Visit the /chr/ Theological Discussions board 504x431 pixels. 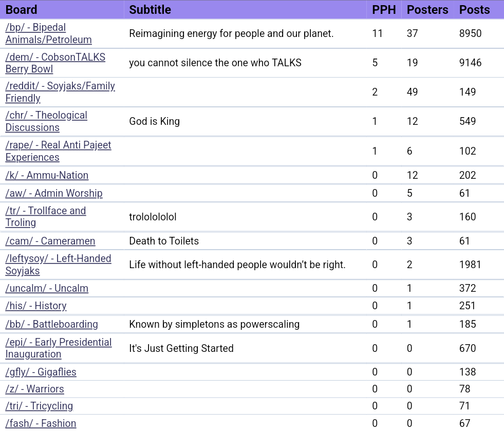click(46, 121)
